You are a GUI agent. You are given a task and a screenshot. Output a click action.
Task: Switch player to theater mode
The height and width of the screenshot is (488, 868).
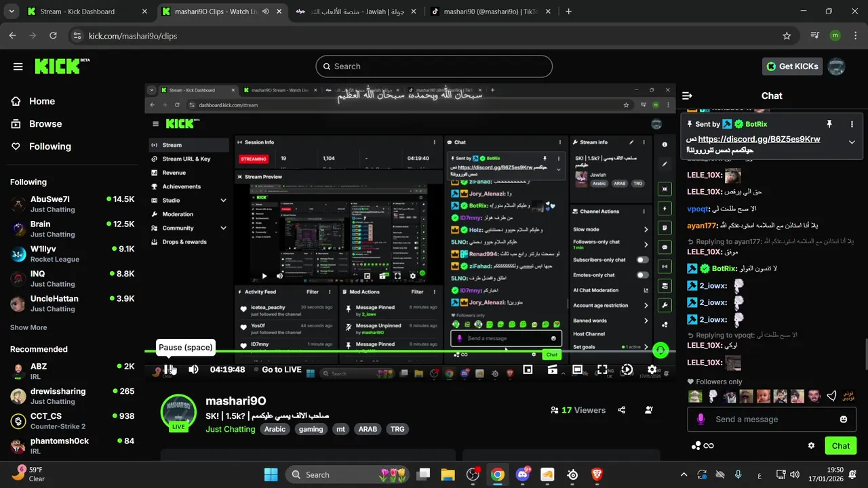[577, 369]
